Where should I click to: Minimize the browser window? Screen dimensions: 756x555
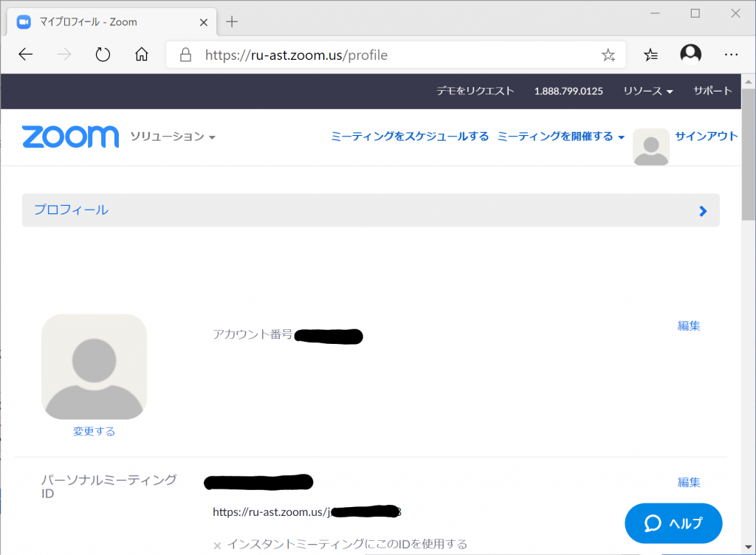tap(655, 13)
